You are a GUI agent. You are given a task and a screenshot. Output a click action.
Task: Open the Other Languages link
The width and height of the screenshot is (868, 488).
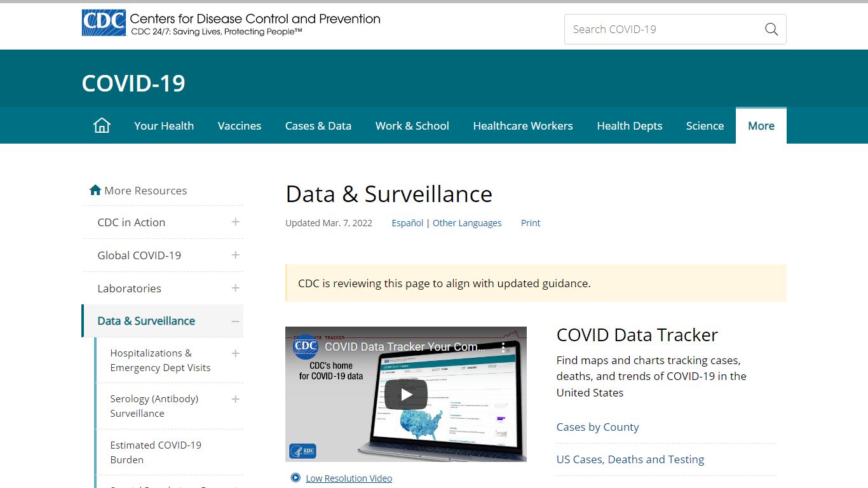pos(467,223)
